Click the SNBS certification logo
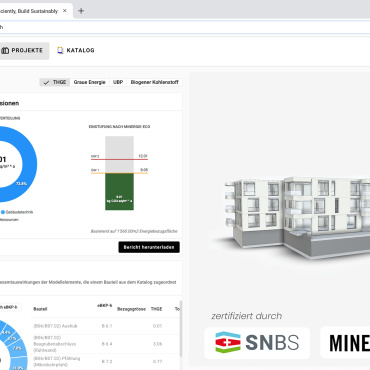The image size is (370, 370). [257, 343]
